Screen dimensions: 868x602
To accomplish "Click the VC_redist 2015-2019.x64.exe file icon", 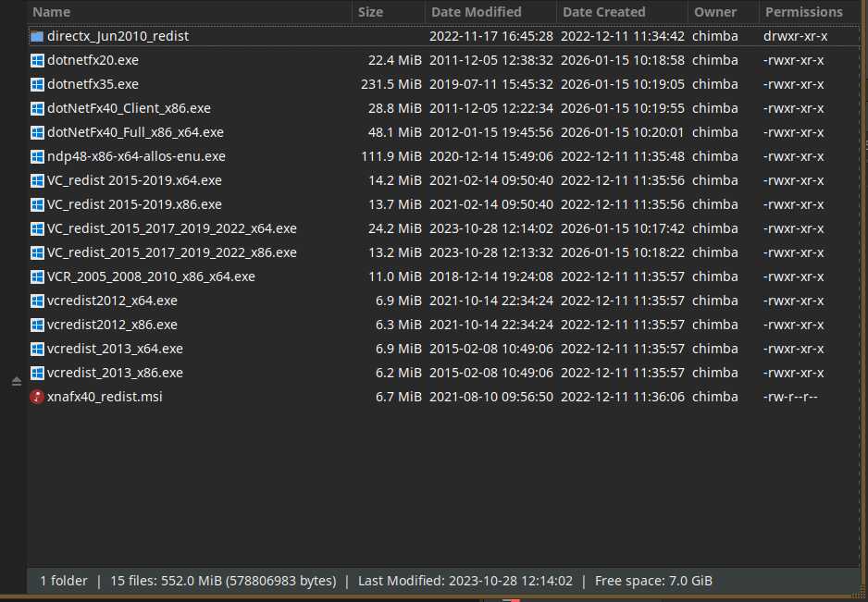I will click(x=37, y=181).
